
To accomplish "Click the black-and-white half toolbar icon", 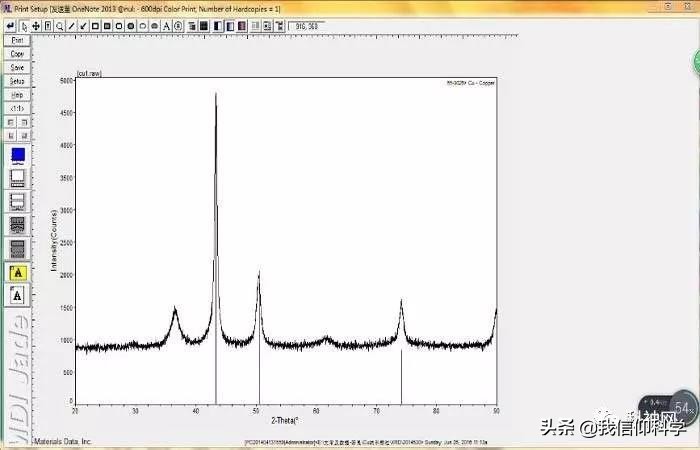I will point(218,26).
